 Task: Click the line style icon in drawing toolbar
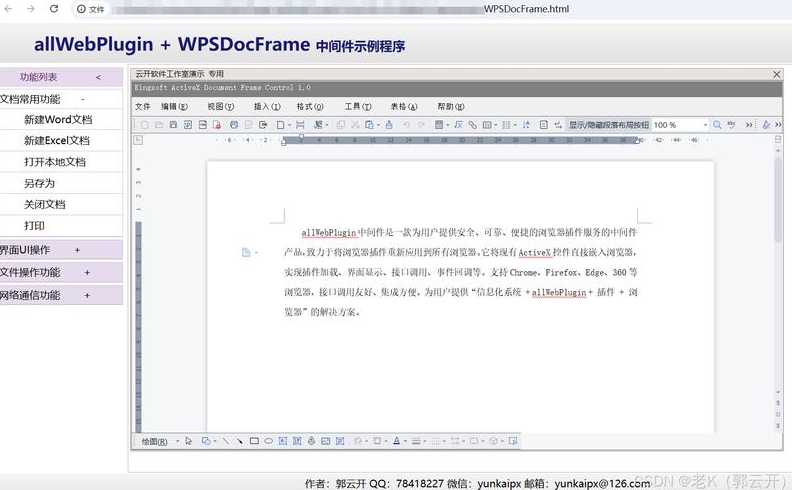click(416, 441)
